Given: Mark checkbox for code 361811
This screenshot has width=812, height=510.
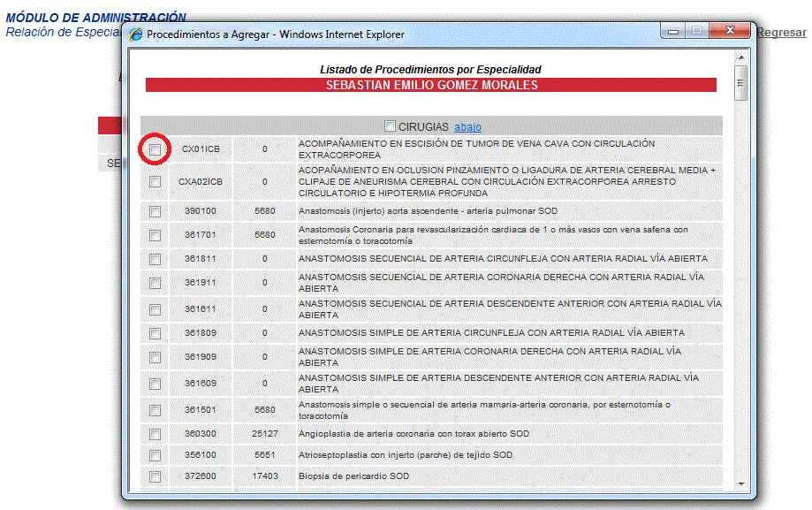Looking at the screenshot, I should tap(156, 259).
